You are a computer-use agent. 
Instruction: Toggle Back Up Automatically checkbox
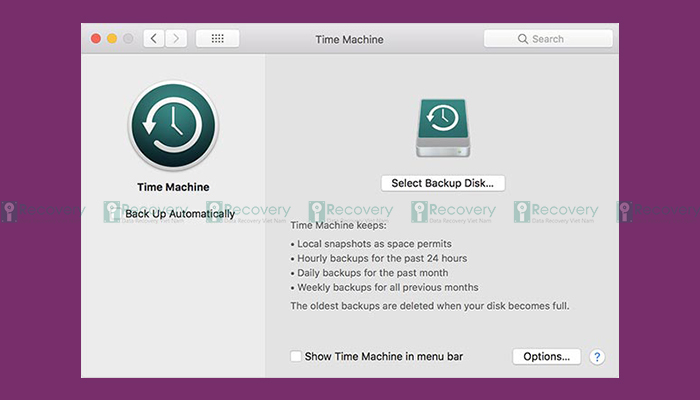pos(116,214)
